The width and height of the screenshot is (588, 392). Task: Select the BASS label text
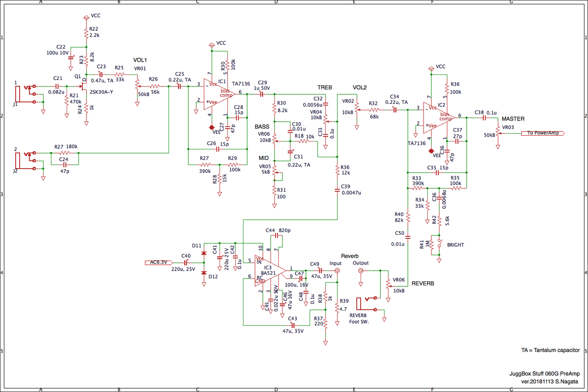262,126
